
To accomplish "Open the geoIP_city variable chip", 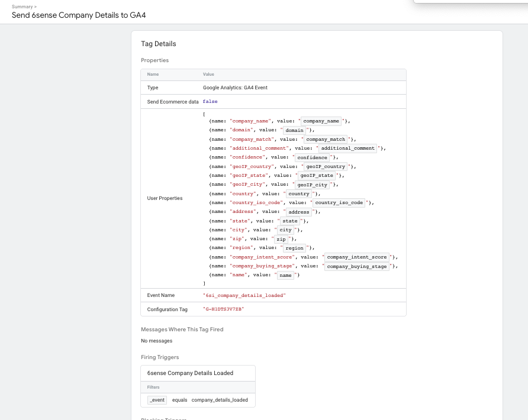I will [312, 185].
